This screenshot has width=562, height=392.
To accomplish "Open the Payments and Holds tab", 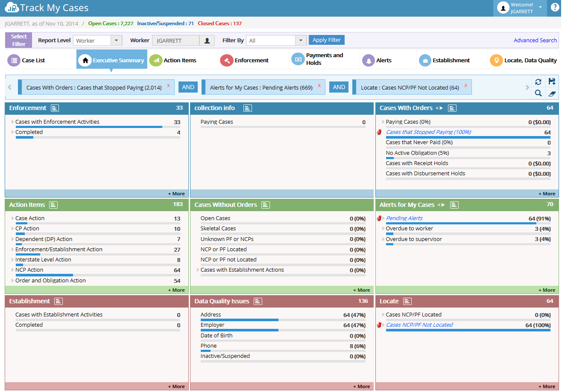I will tap(325, 59).
